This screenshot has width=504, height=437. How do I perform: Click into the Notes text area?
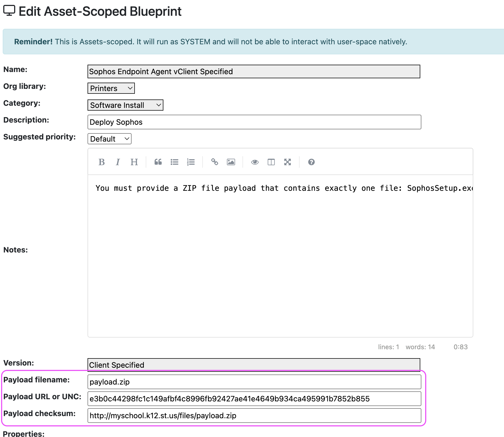pos(281,256)
